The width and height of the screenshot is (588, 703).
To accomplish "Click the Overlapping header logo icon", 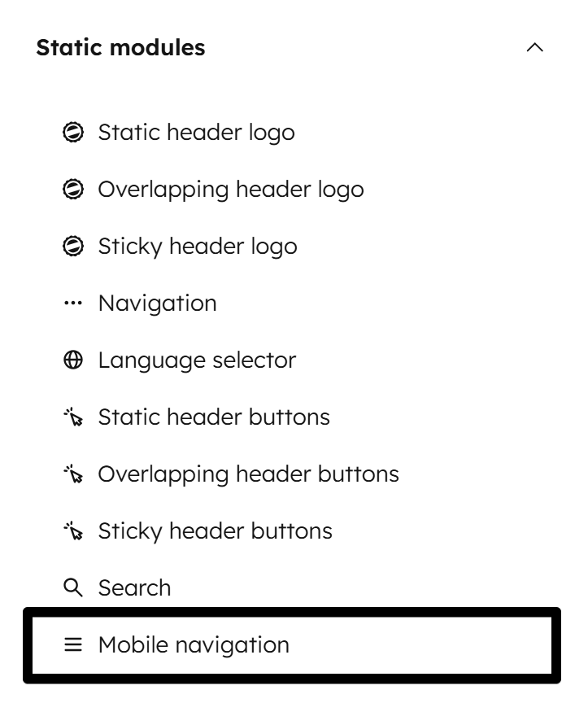I will click(75, 189).
